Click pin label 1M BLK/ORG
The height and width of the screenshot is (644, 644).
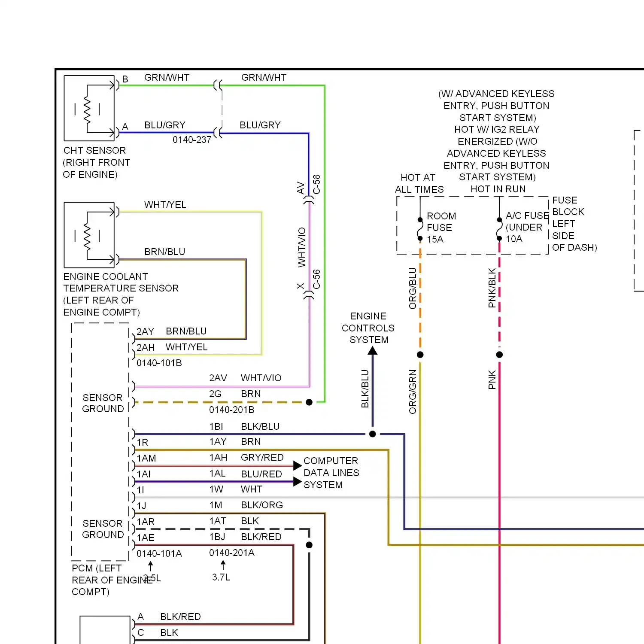246,505
